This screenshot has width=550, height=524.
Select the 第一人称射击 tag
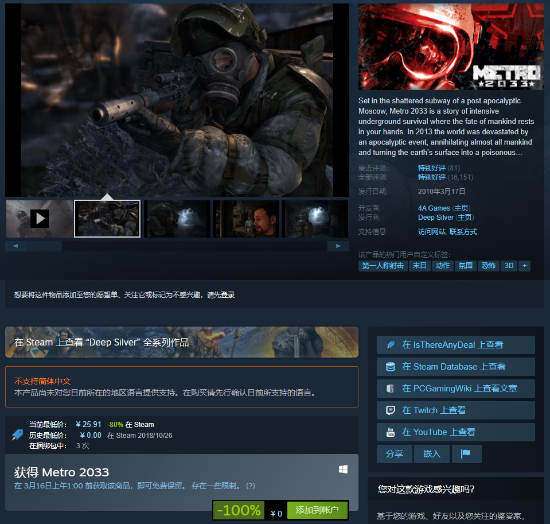point(383,266)
